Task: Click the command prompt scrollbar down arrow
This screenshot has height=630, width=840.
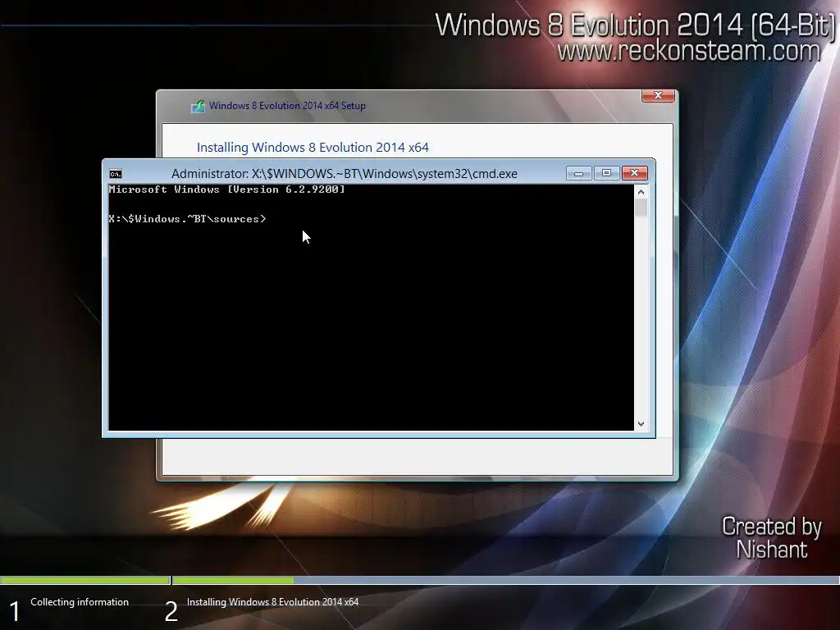Action: (641, 424)
